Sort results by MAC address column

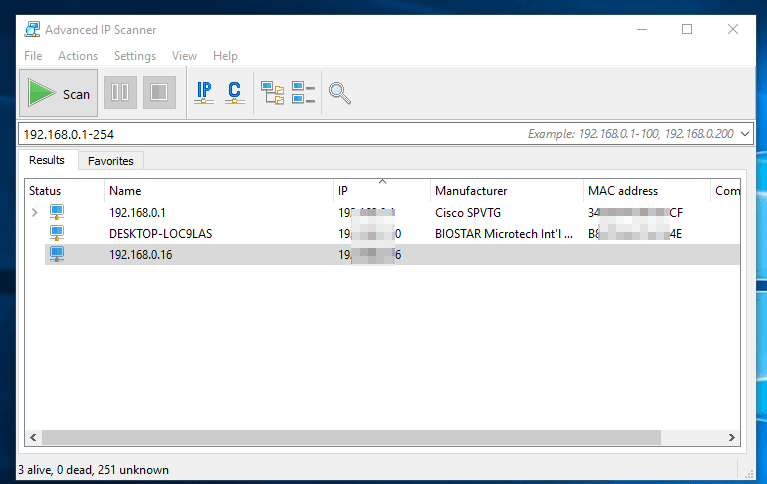(x=622, y=190)
